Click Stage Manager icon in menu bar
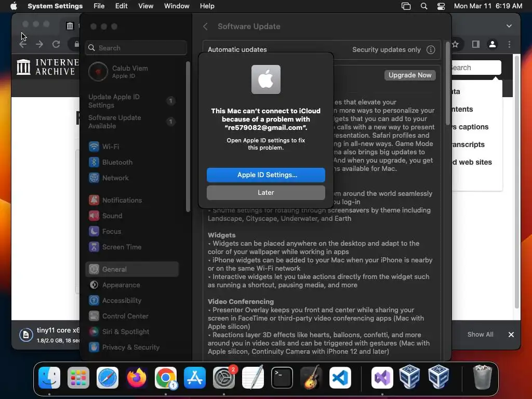Viewport: 532px width, 399px height. coord(406,6)
